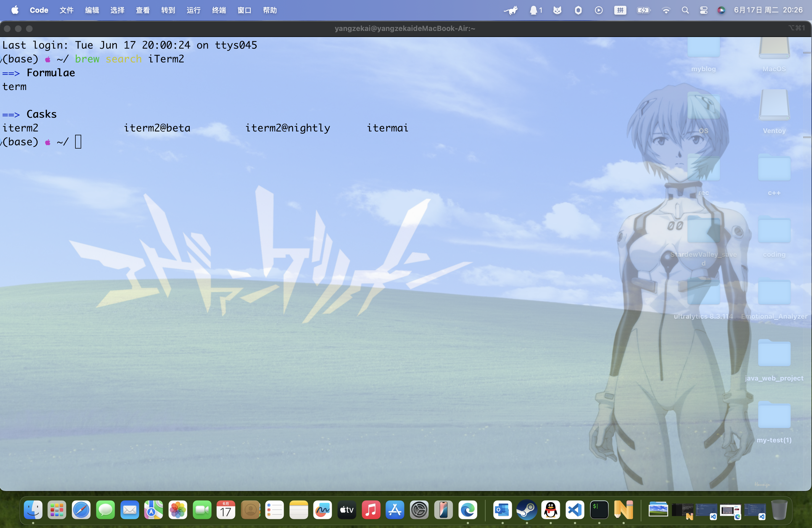Open the 帮助 menu
Image resolution: width=812 pixels, height=528 pixels.
coord(270,10)
